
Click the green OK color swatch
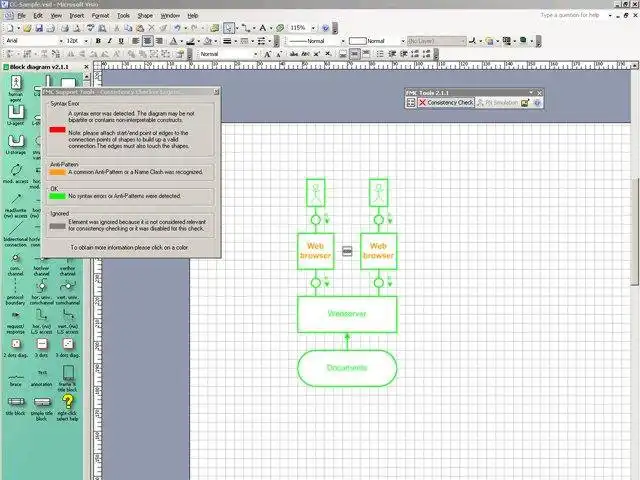(58, 196)
